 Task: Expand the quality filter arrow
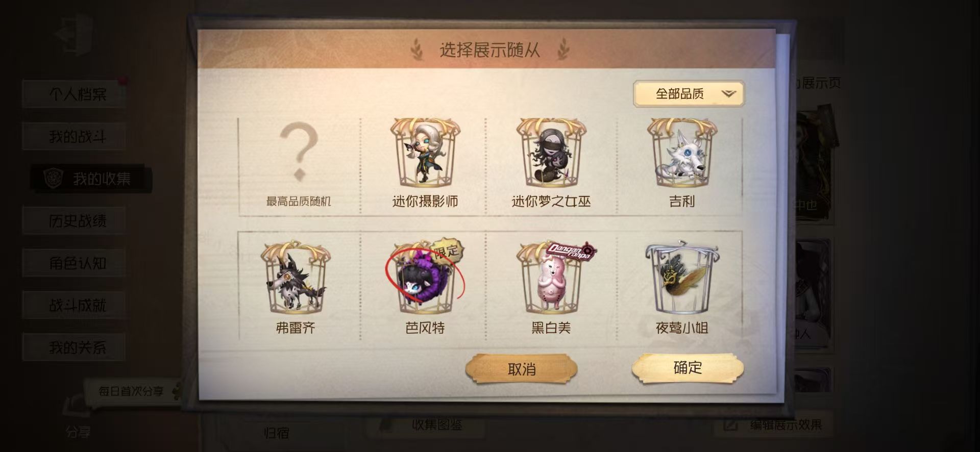[x=729, y=94]
